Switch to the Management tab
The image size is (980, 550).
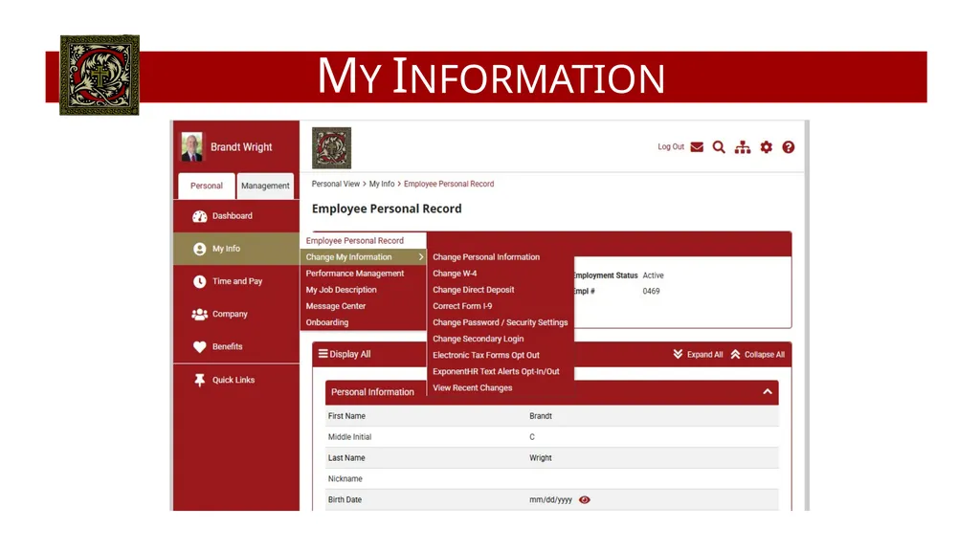(265, 186)
